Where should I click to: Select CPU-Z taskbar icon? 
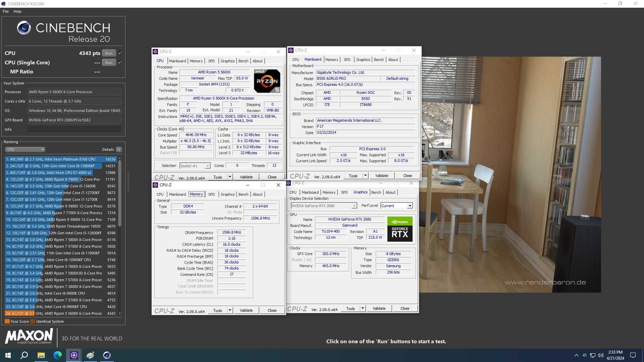coord(74,355)
